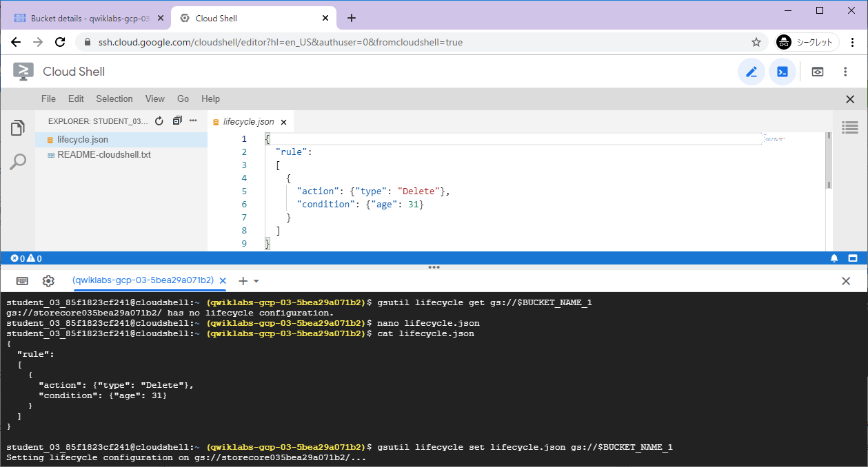Open a new browser tab
This screenshot has height=467, width=868.
(352, 19)
